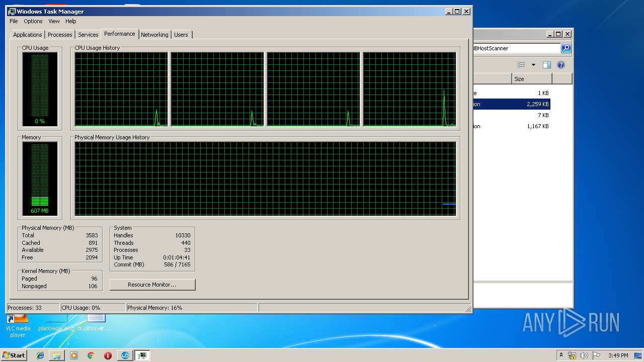Open Internet Explorer from the taskbar
This screenshot has height=362, width=644.
(x=40, y=355)
